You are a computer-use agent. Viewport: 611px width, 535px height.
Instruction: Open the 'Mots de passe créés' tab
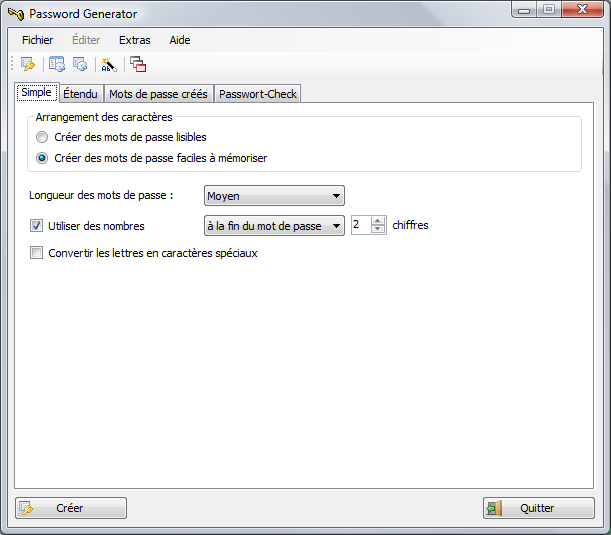158,94
